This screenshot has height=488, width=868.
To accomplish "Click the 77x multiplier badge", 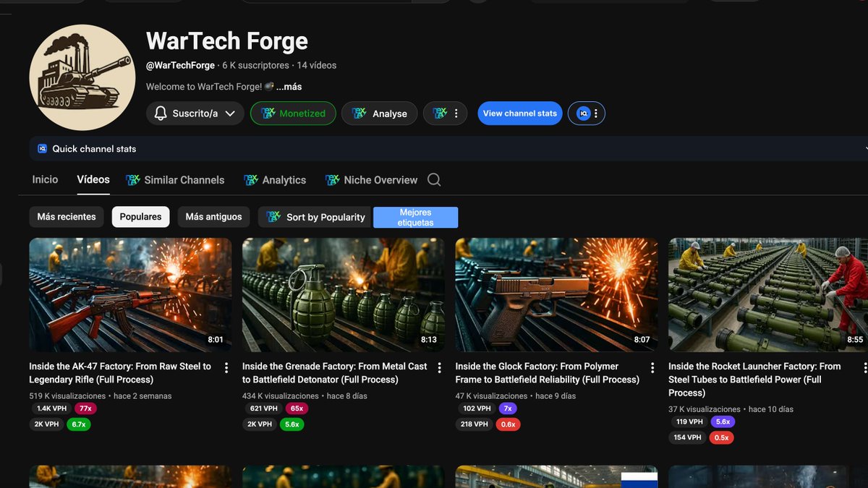I will (x=86, y=408).
